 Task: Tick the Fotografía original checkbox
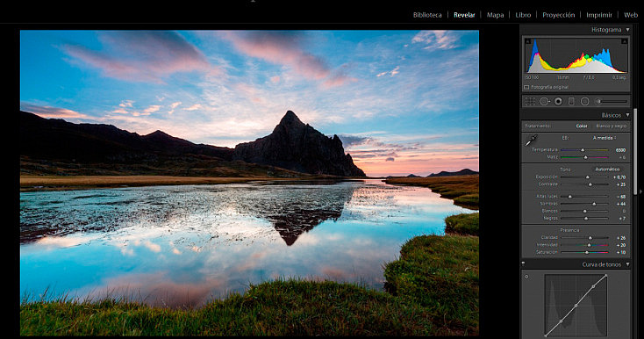526,87
